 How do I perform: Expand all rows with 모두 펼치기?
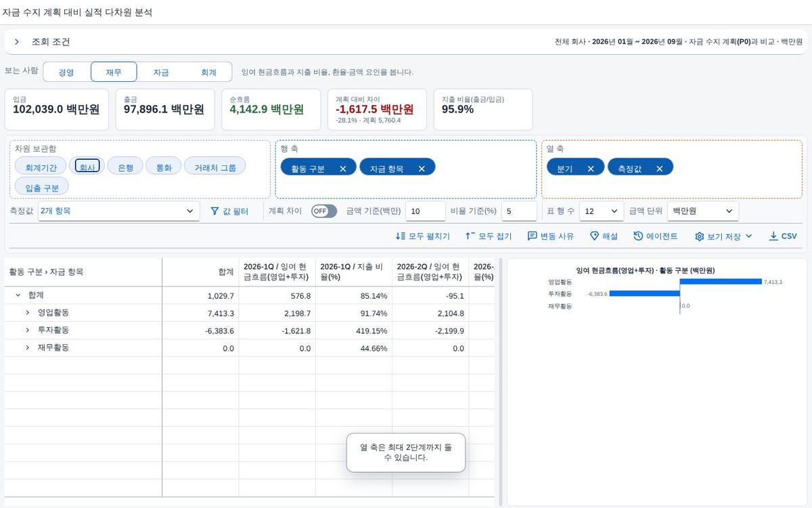pyautogui.click(x=423, y=236)
